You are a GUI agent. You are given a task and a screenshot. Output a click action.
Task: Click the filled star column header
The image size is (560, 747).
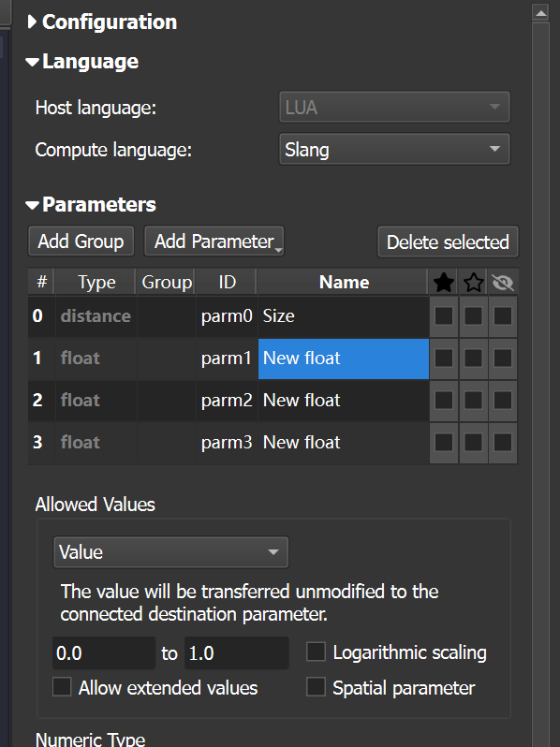pyautogui.click(x=444, y=283)
